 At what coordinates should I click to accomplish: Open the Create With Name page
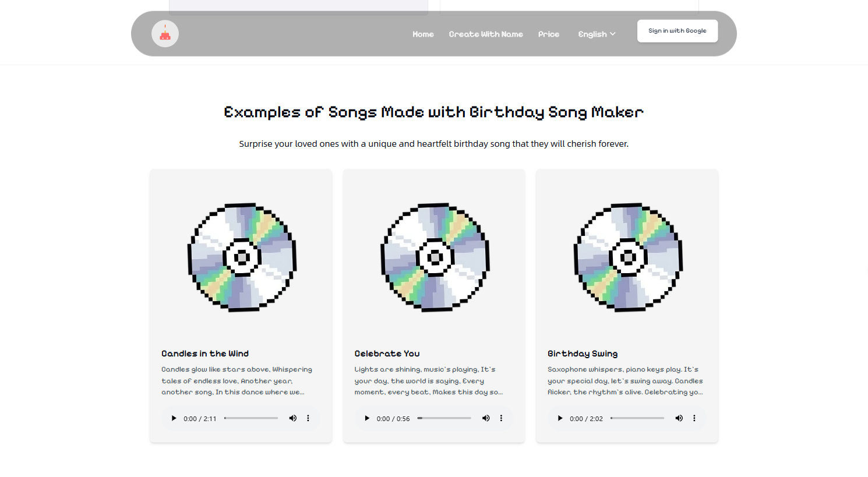486,34
